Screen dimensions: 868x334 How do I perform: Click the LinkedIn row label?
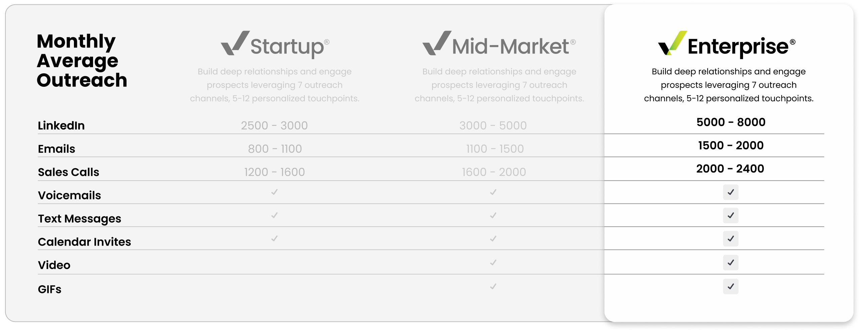61,125
